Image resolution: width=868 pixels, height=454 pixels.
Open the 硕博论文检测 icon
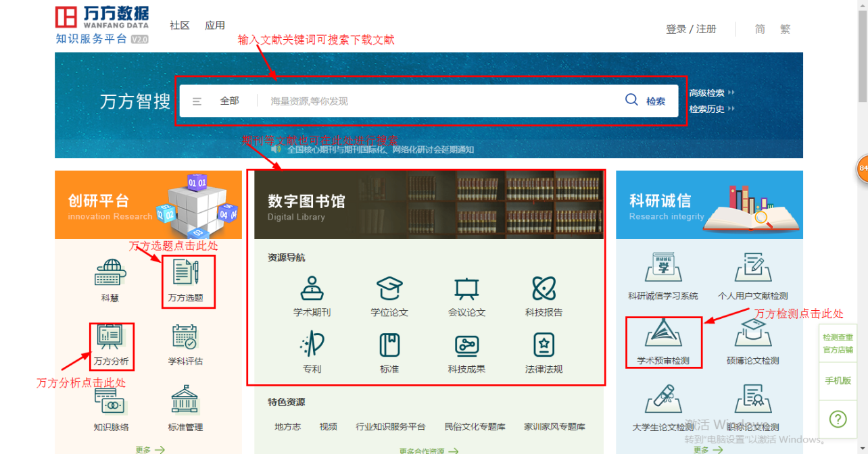[x=752, y=334]
